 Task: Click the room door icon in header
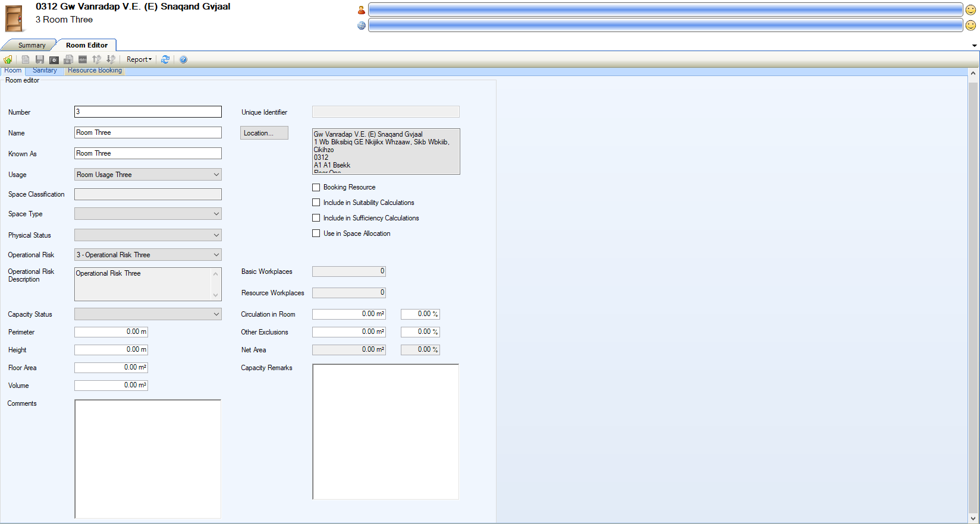click(14, 18)
